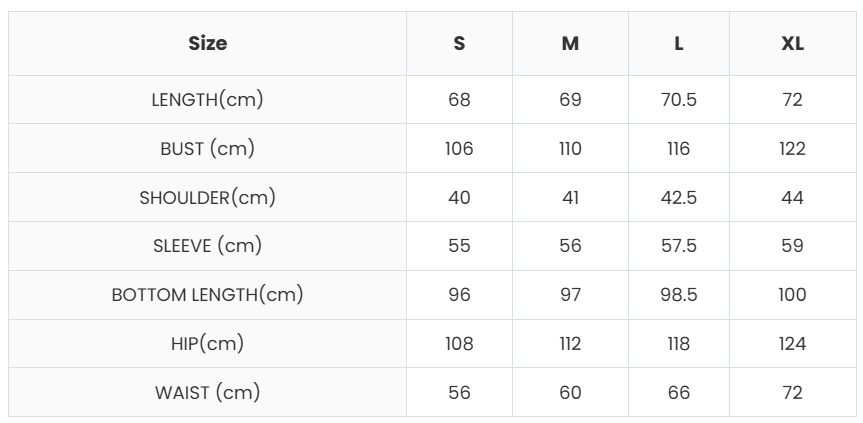Click the Size column header
The height and width of the screenshot is (423, 863).
tap(207, 43)
